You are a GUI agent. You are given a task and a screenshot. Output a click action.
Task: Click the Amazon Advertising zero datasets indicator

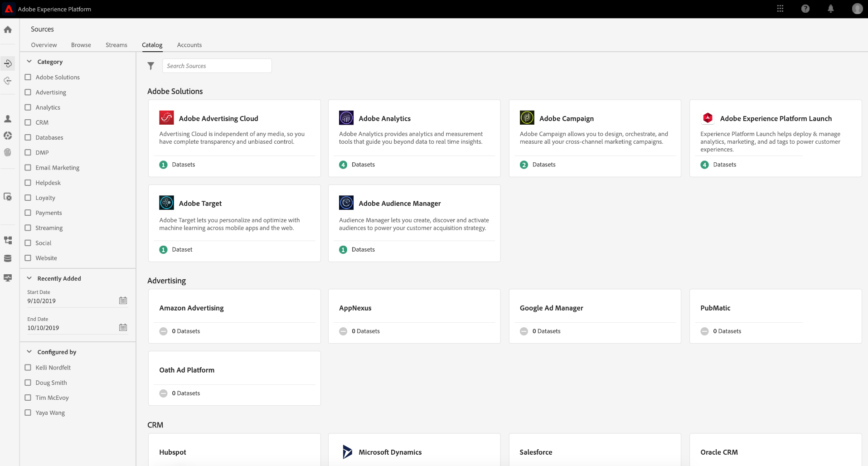pyautogui.click(x=163, y=331)
